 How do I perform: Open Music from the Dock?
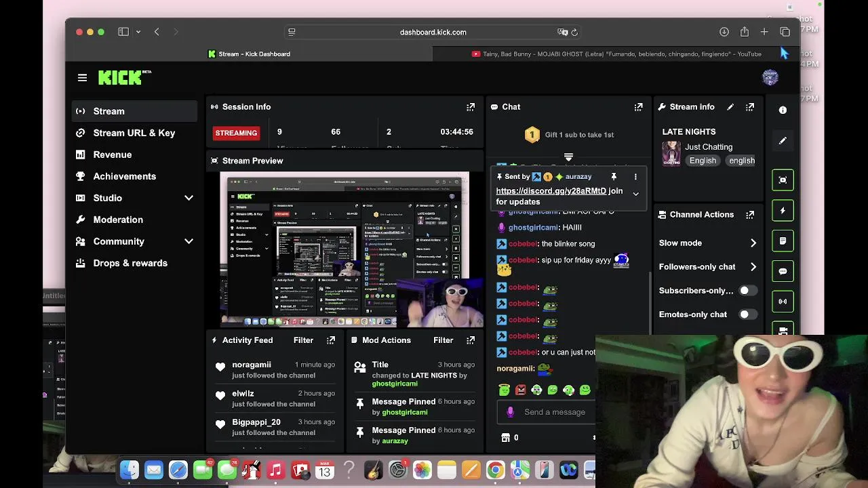point(275,470)
